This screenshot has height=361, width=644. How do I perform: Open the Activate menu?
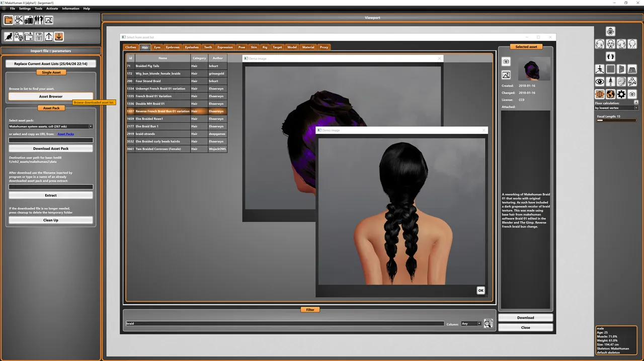[52, 9]
